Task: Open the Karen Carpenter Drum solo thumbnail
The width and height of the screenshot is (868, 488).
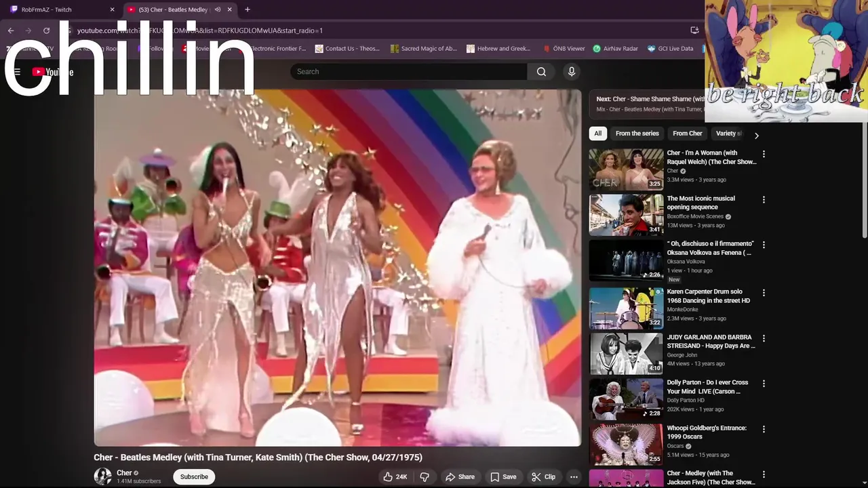Action: click(626, 308)
